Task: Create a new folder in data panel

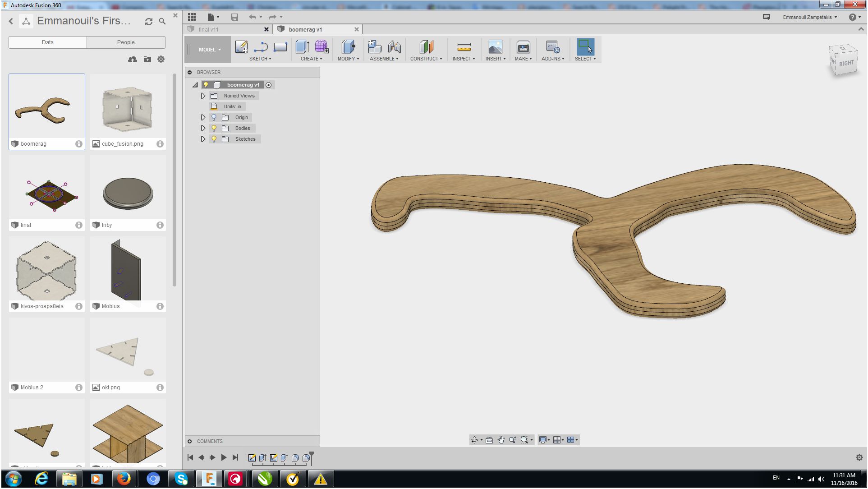Action: pyautogui.click(x=147, y=59)
